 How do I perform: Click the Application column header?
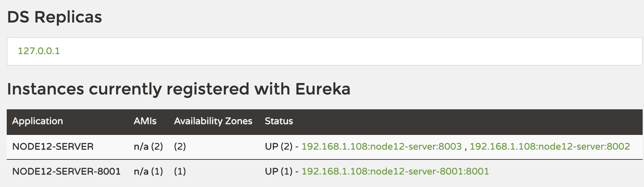(38, 121)
